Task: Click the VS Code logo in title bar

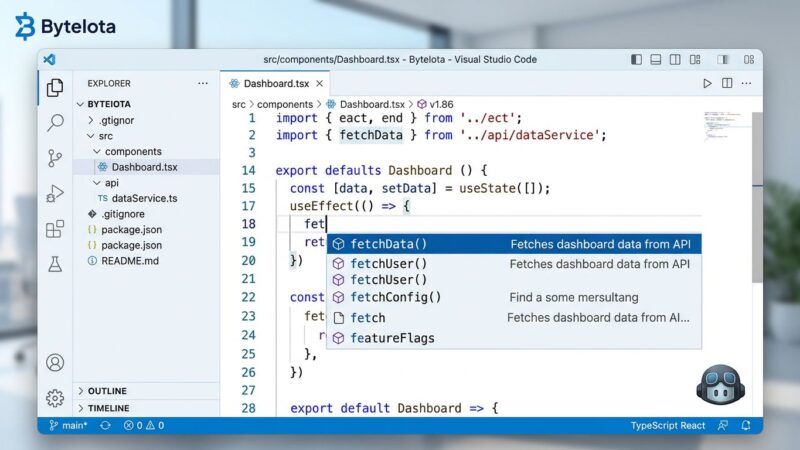Action: [x=49, y=59]
